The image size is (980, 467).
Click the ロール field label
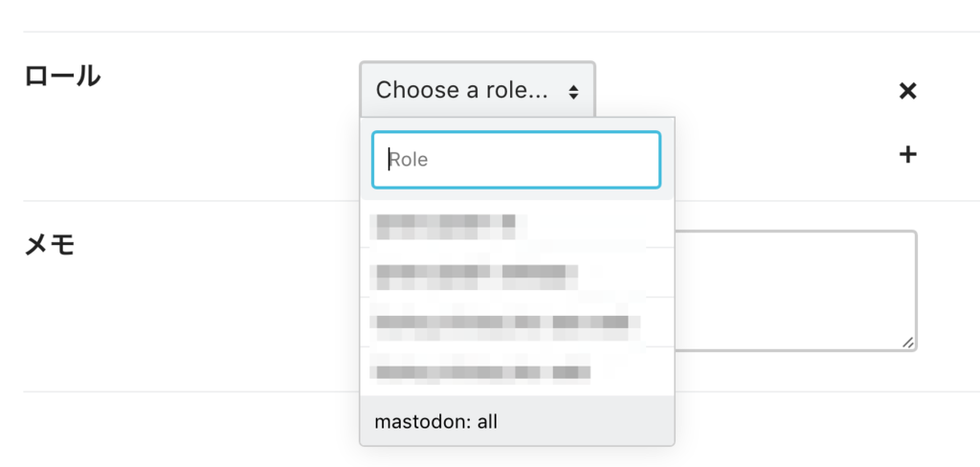62,77
